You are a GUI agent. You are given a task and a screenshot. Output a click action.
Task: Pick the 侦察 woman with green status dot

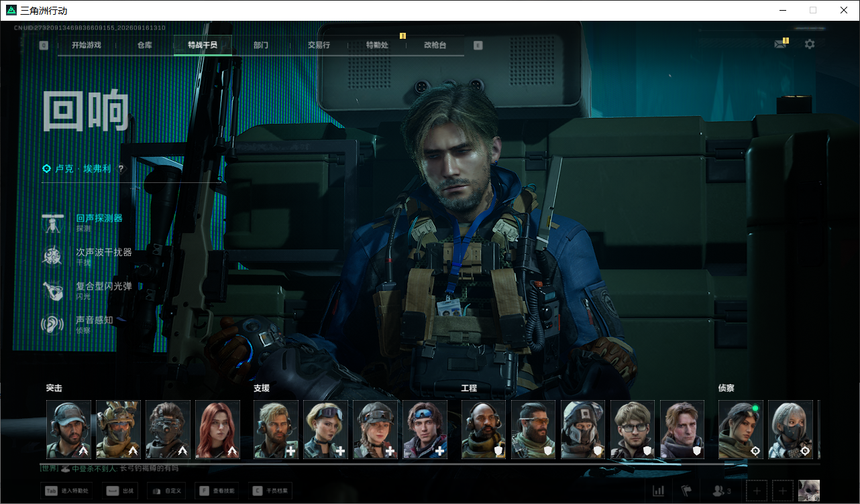[741, 430]
